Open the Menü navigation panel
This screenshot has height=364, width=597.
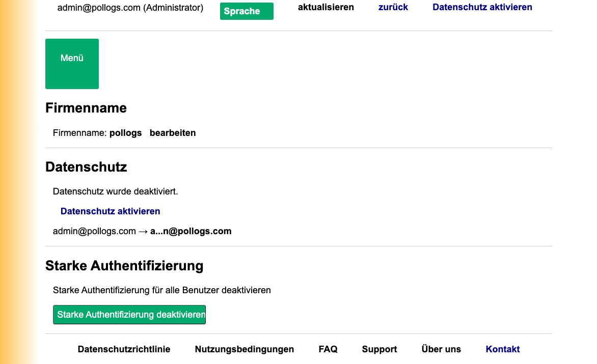coord(72,58)
